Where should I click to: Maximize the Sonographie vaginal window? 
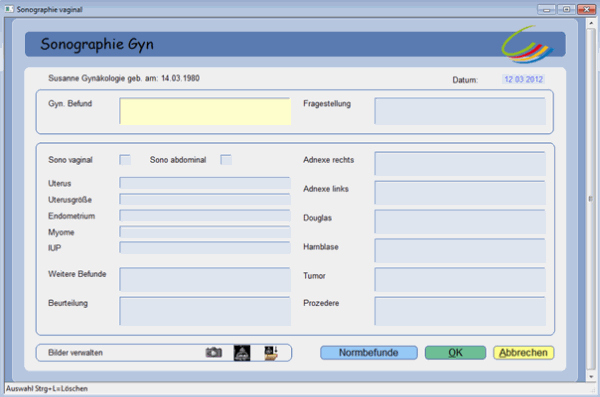[x=566, y=9]
